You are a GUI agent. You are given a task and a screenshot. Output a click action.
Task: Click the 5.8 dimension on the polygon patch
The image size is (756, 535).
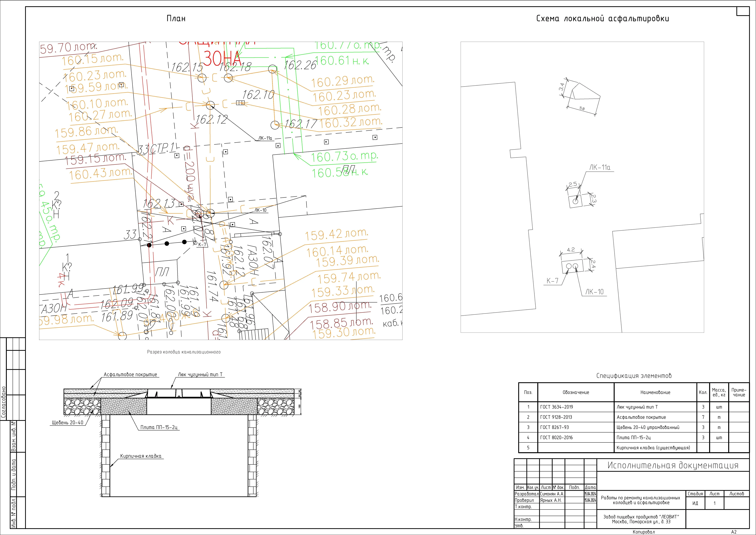point(582,108)
